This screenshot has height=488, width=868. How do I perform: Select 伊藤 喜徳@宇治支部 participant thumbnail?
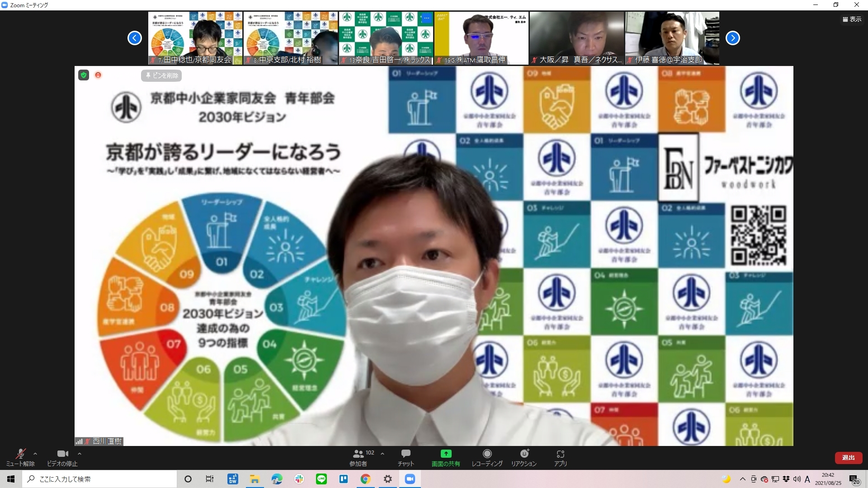point(672,38)
